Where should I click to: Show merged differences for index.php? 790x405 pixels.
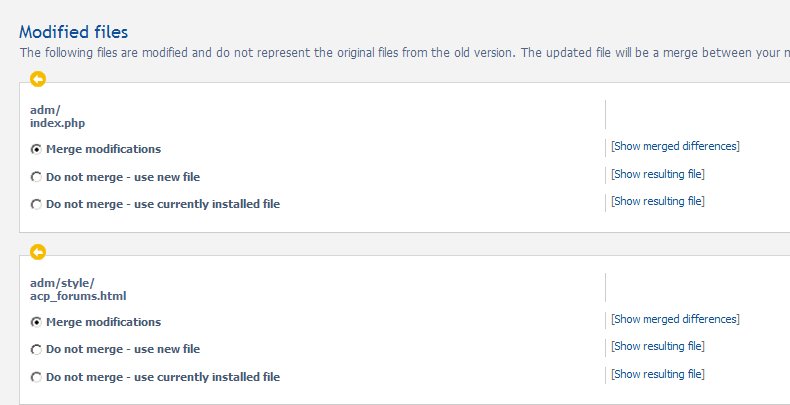coord(675,146)
